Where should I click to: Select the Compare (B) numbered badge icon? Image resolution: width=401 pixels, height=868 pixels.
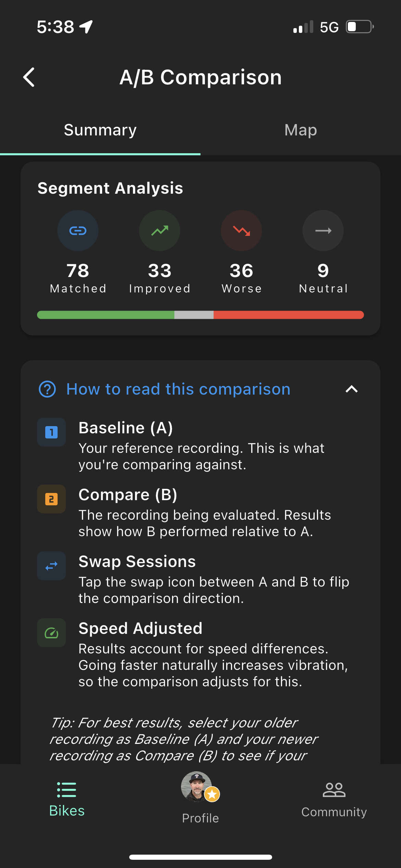[51, 499]
